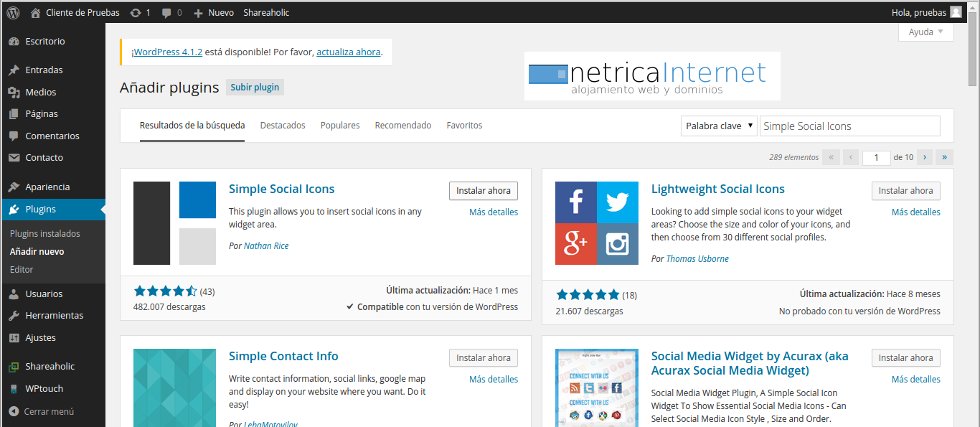The image size is (980, 427).
Task: Open the updates circular arrows icon
Action: tap(136, 13)
